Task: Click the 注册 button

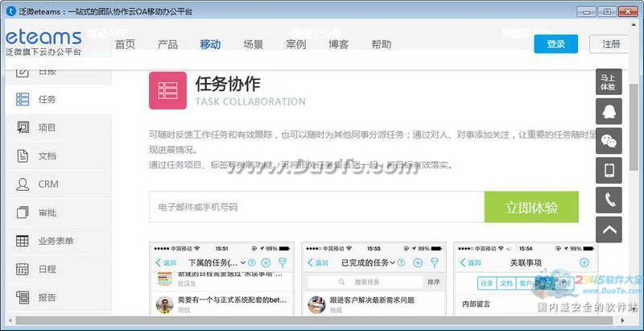Action: 609,44
